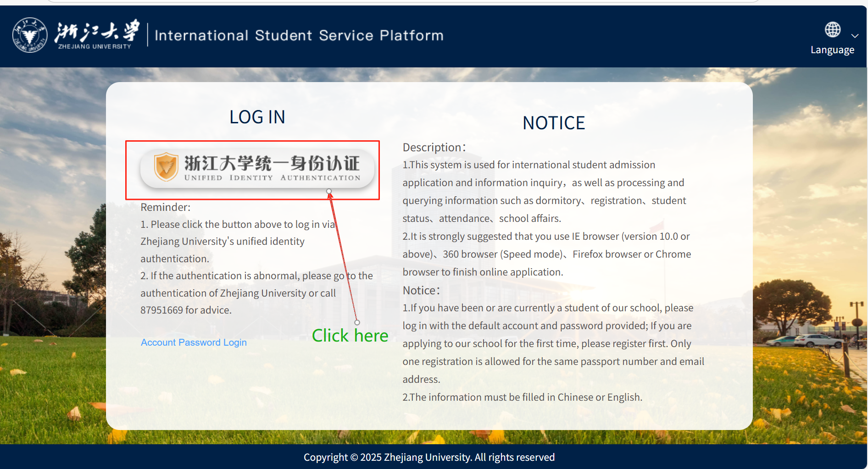Image resolution: width=868 pixels, height=469 pixels.
Task: Click the Zhejiang University calligraphy wordmark
Action: (x=97, y=33)
